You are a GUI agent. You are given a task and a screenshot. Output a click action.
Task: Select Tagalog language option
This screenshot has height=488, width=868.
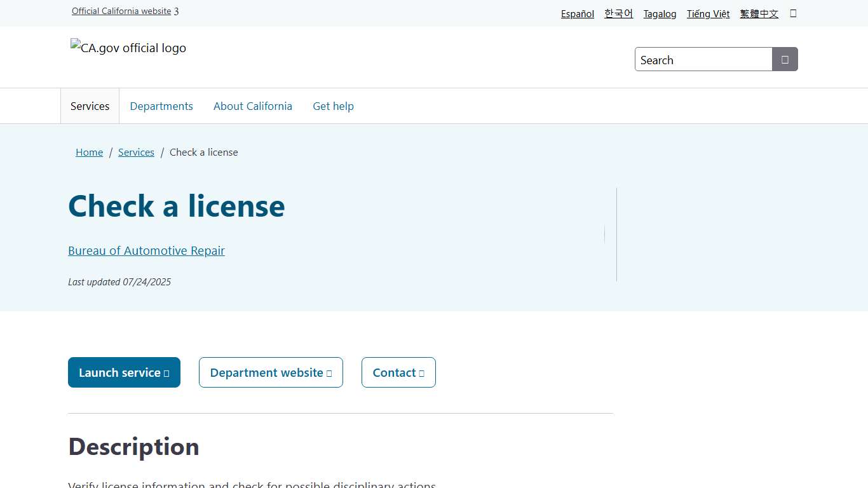tap(660, 13)
